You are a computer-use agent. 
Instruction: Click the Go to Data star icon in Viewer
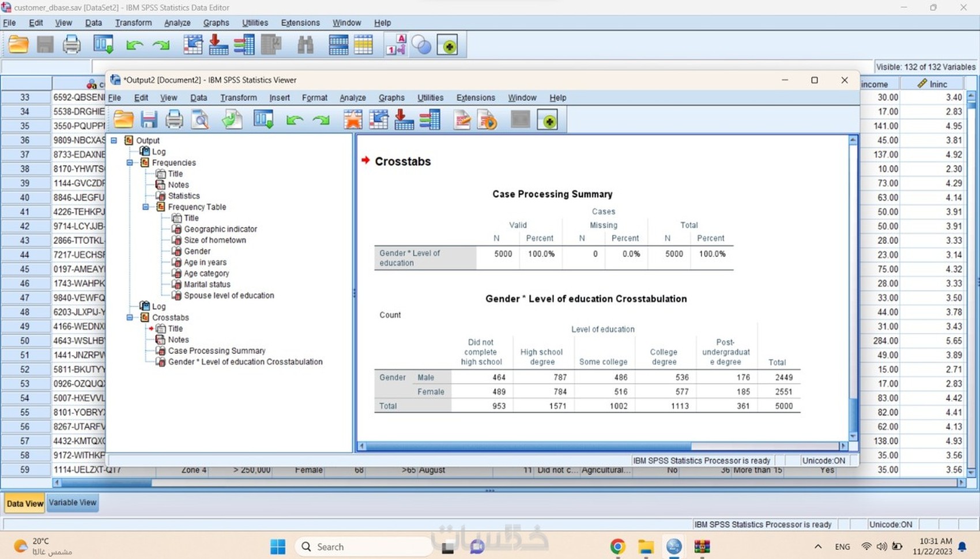(x=353, y=120)
